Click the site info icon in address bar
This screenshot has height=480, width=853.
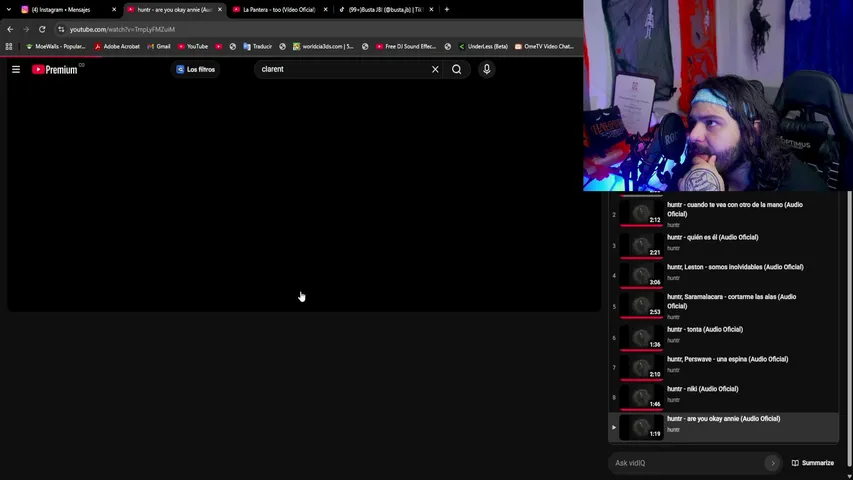pyautogui.click(x=61, y=29)
